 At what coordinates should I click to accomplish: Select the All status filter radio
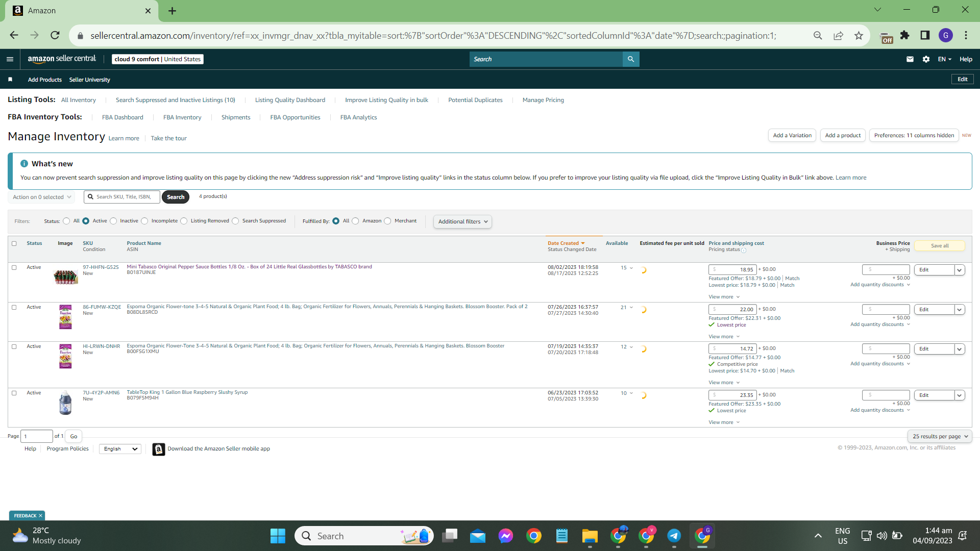click(x=66, y=221)
